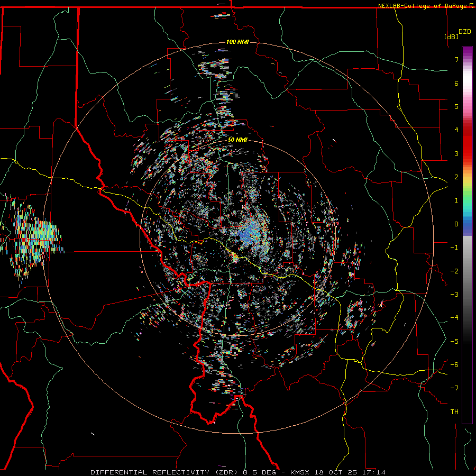Click the positive 2 legend value
The width and height of the screenshot is (476, 476).
[x=456, y=177]
